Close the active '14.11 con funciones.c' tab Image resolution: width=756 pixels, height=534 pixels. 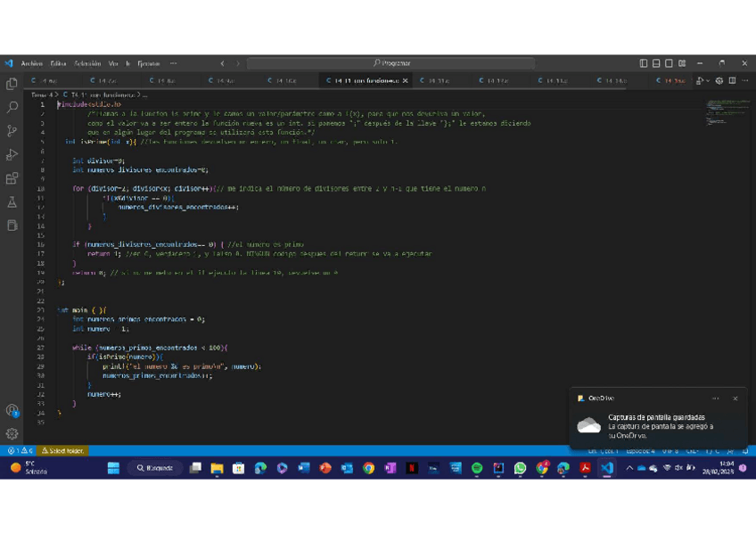[406, 81]
